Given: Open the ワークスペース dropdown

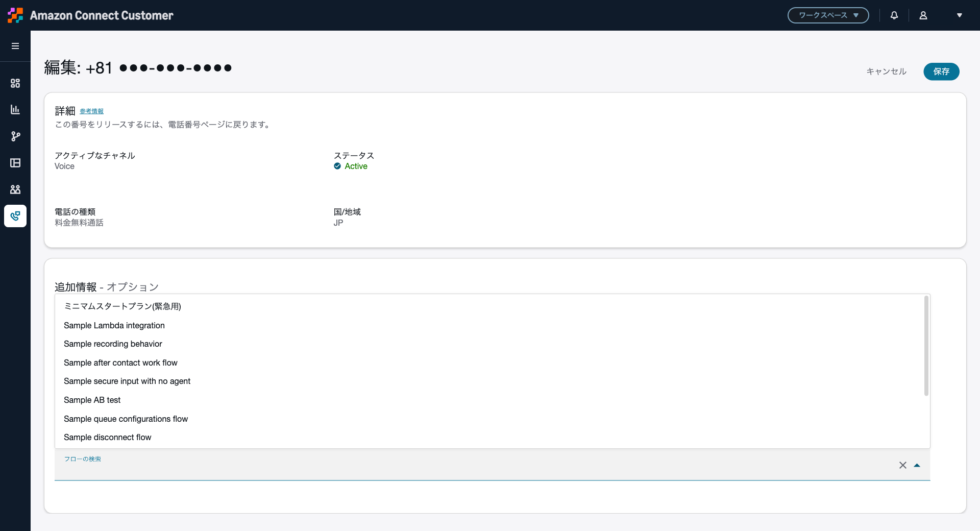Looking at the screenshot, I should [828, 15].
